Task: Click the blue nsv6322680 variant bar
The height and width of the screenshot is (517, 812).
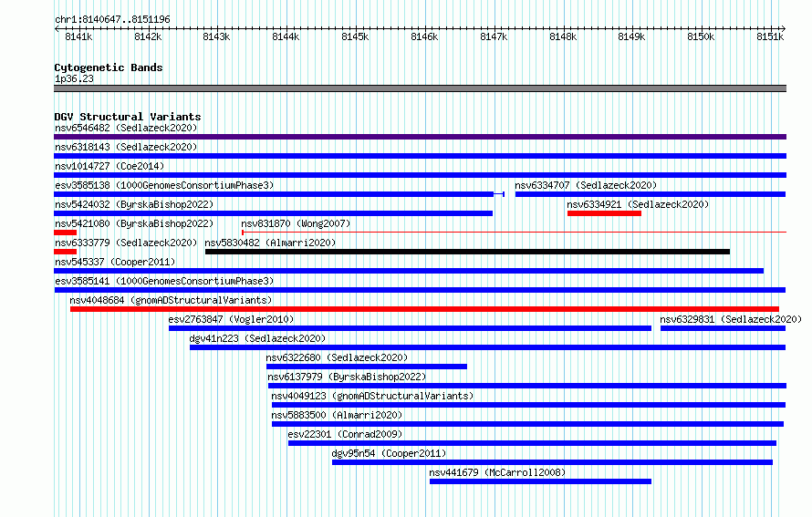Action: point(367,367)
